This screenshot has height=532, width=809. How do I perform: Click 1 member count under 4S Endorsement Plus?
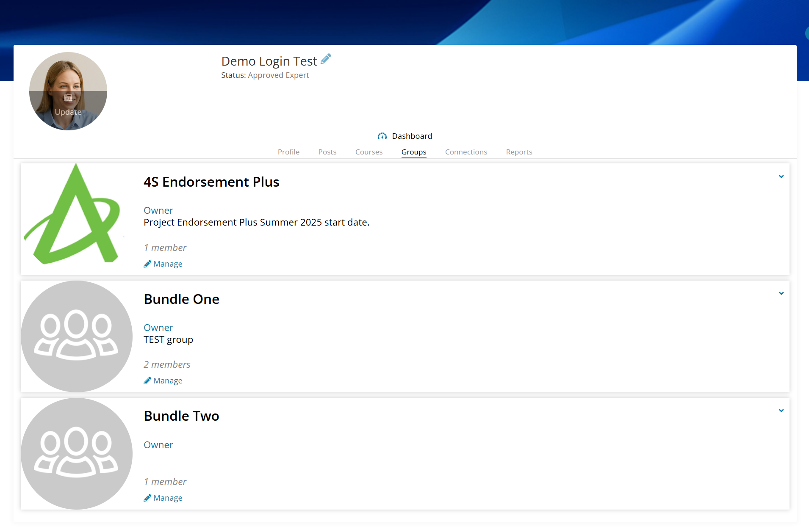click(x=165, y=248)
